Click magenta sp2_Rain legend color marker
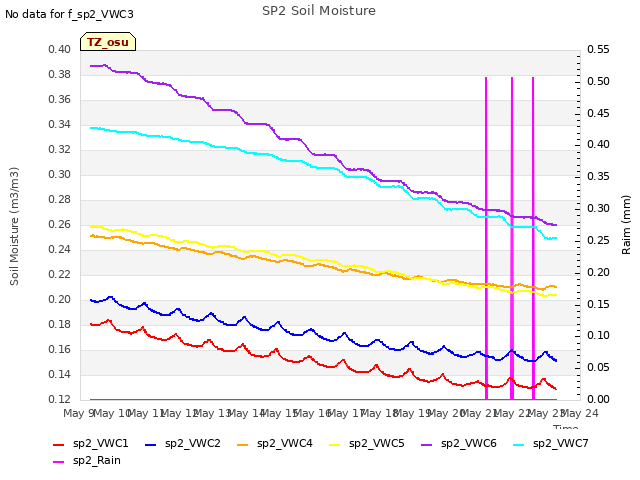The width and height of the screenshot is (640, 480). tap(59, 462)
